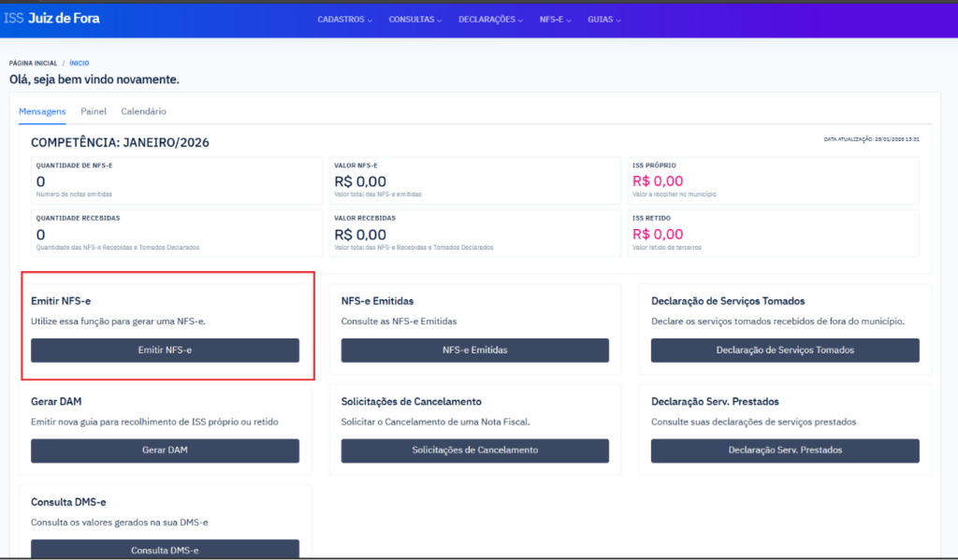958x560 pixels.
Task: Open the Cadastros dropdown menu
Action: point(344,20)
